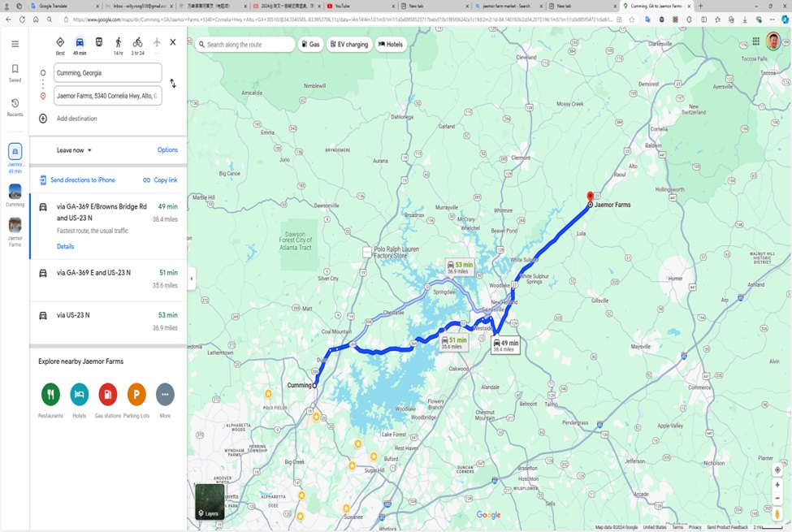Screen dimensions: 792x532
Task: Open the Google Maps hamburger menu
Action: pyautogui.click(x=15, y=44)
